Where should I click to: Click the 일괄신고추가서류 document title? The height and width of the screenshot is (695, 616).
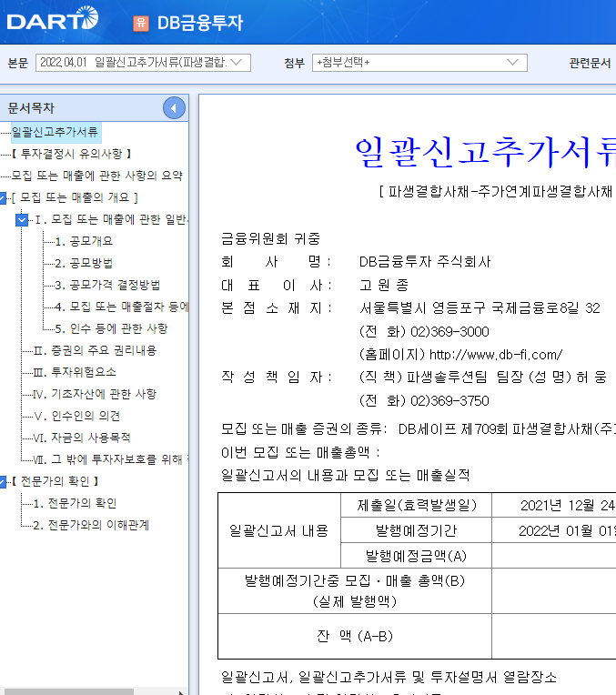pos(486,152)
